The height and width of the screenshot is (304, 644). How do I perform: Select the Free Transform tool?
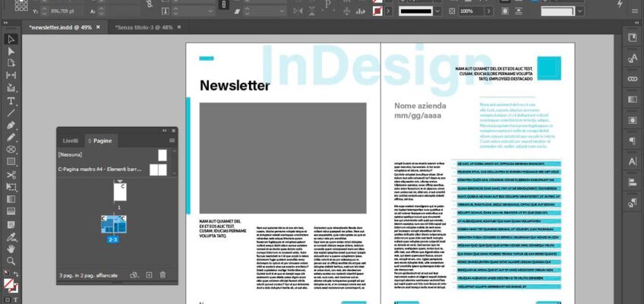[x=11, y=187]
